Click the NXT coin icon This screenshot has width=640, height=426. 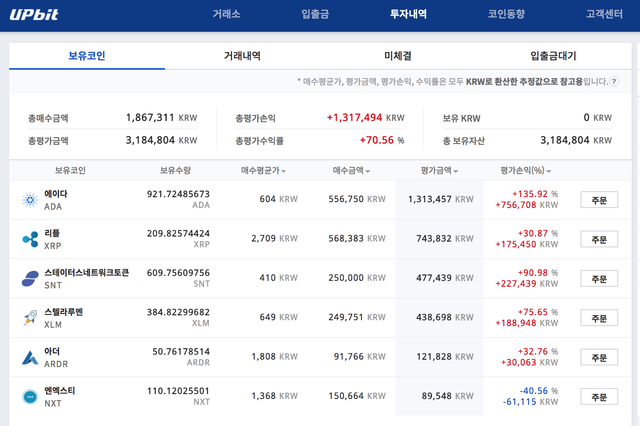point(30,397)
